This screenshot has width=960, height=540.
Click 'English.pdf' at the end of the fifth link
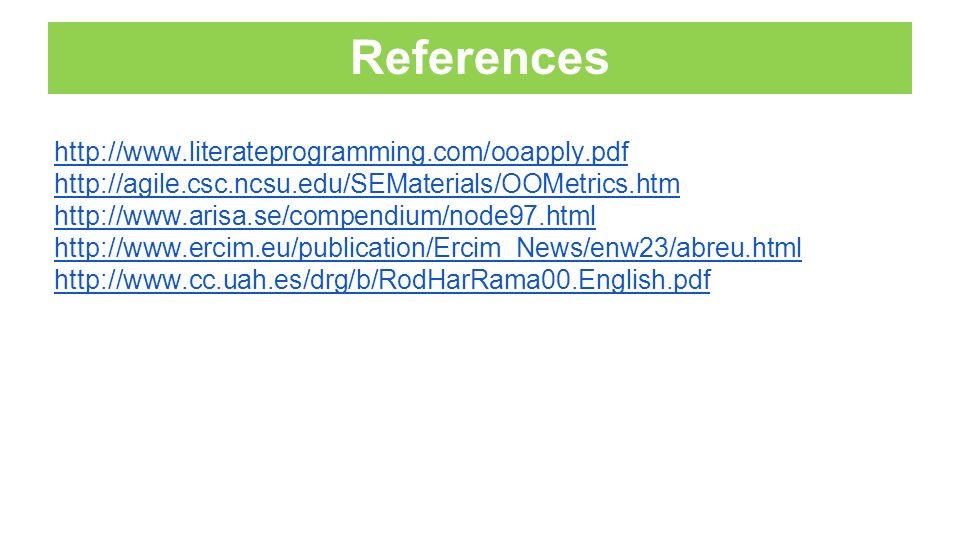click(x=644, y=279)
